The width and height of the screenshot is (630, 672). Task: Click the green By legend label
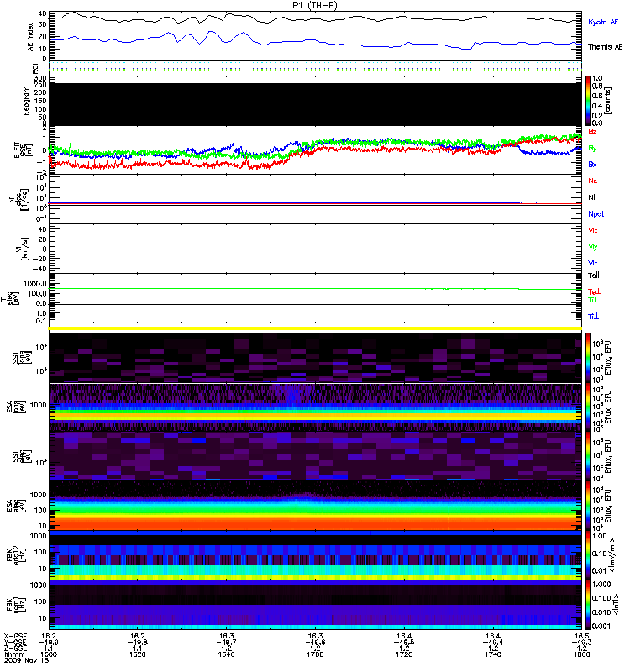592,149
